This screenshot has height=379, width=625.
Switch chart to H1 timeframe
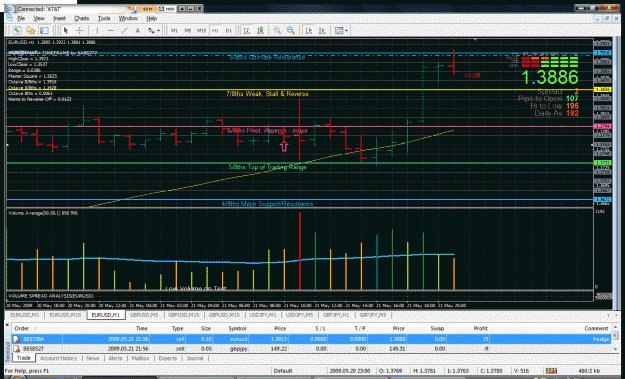tap(215, 30)
